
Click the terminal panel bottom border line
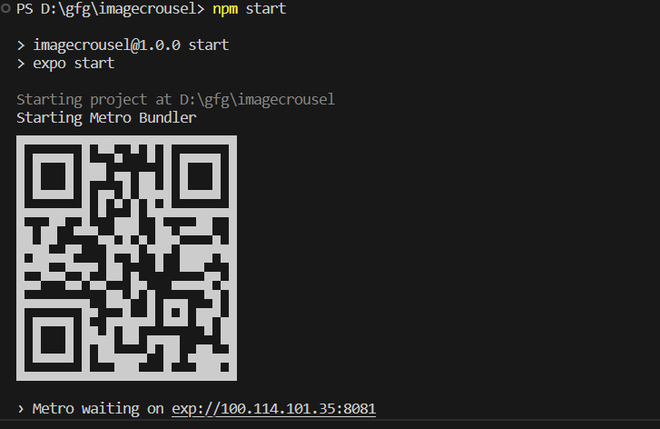click(330, 420)
